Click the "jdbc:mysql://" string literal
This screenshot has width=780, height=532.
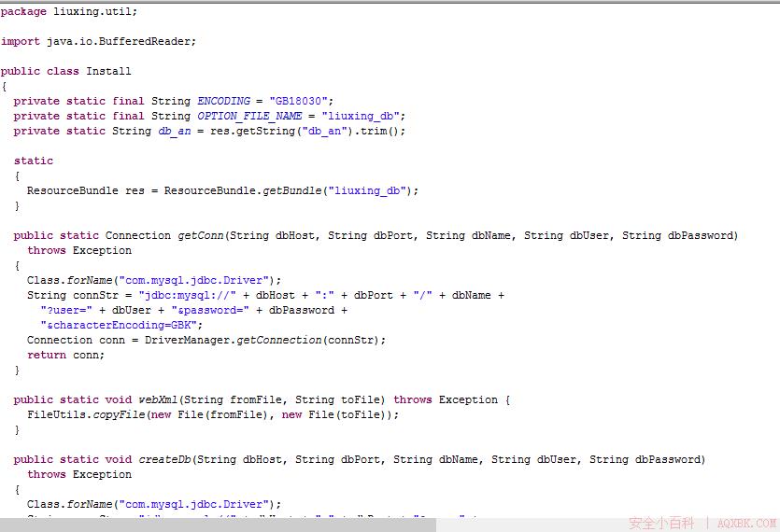click(x=187, y=295)
